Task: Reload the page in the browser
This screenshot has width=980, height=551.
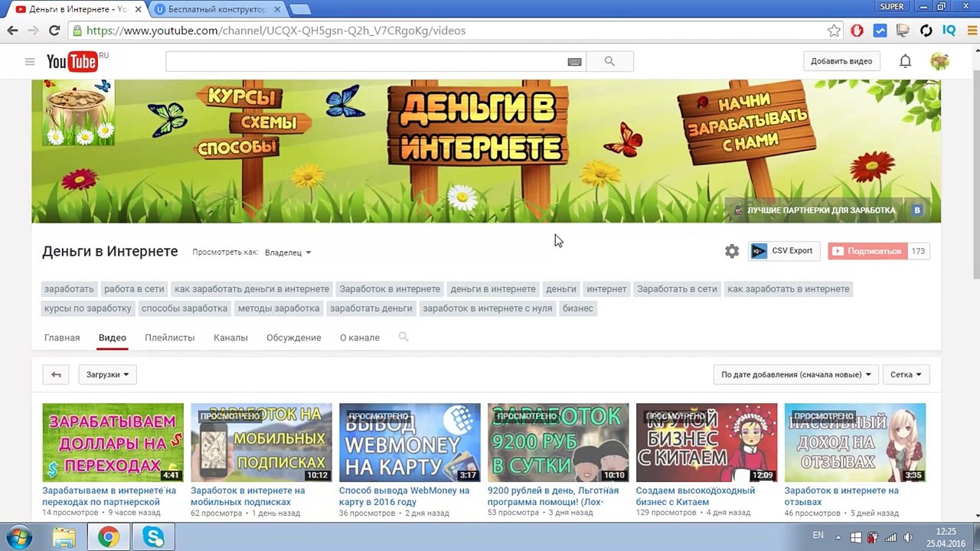Action: pos(54,31)
